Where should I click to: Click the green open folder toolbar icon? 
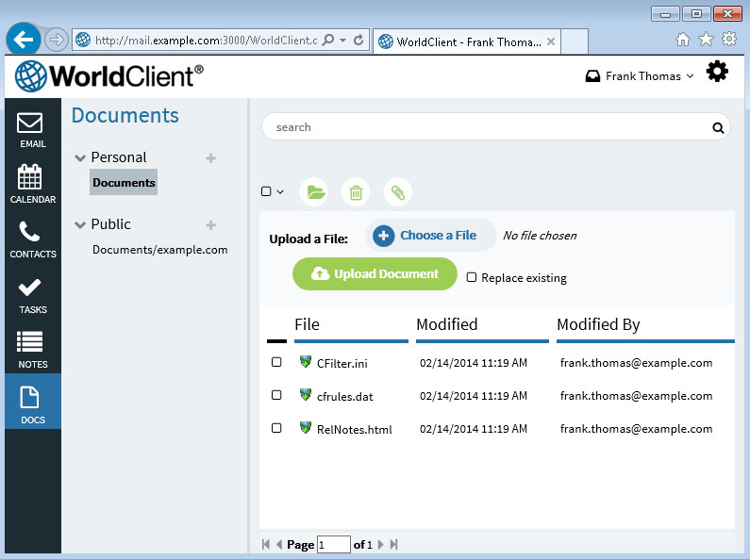315,192
